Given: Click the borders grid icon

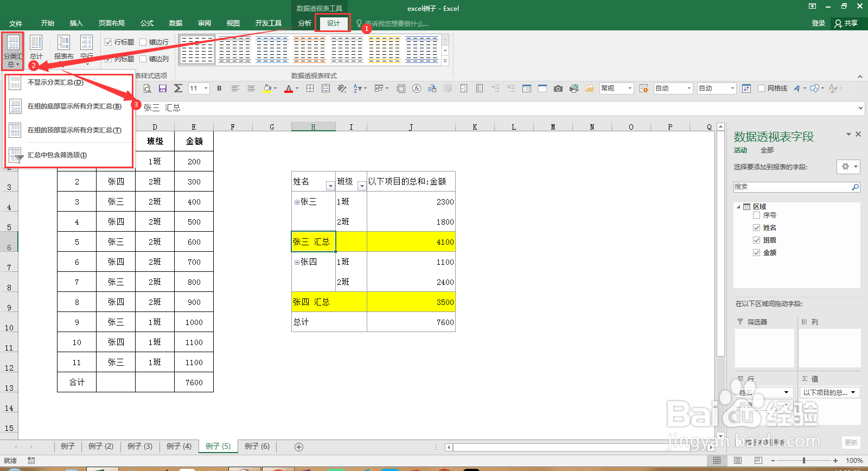Looking at the screenshot, I should 310,88.
